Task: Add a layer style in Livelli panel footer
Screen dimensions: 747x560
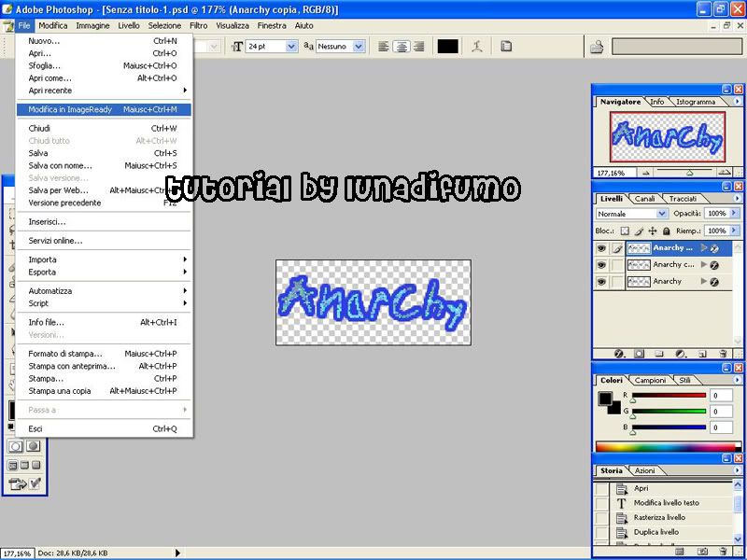Action: point(619,354)
